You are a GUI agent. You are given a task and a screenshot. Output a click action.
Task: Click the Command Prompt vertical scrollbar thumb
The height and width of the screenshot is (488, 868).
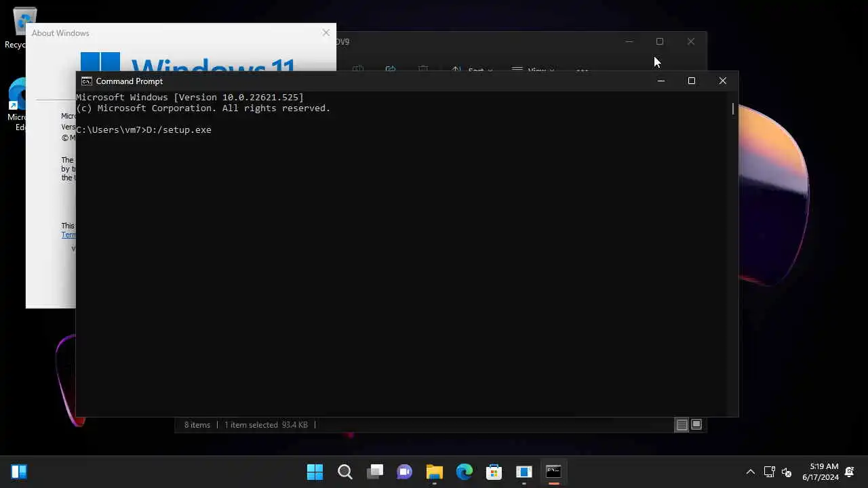coord(733,108)
